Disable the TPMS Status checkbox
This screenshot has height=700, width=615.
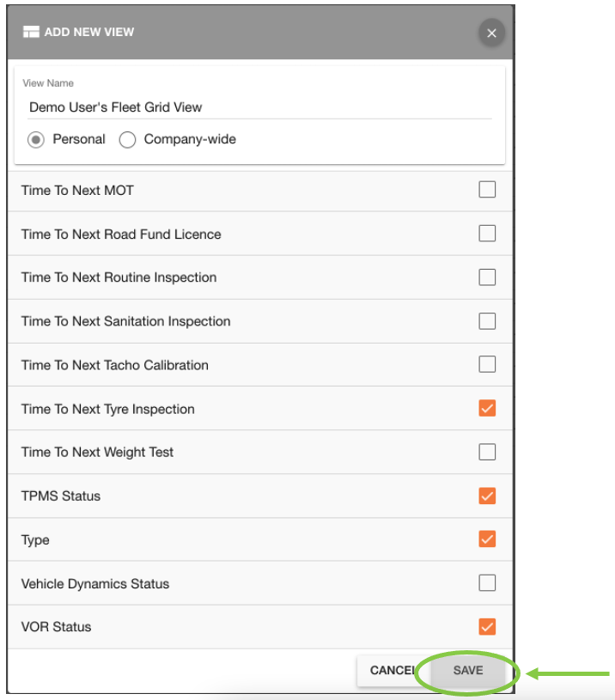coord(487,496)
